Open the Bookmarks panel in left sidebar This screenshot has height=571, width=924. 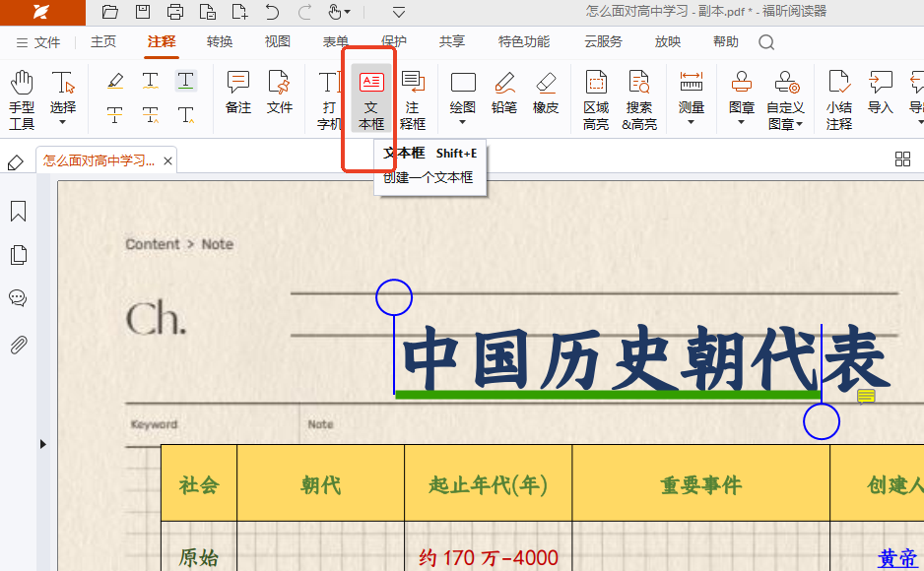tap(18, 212)
